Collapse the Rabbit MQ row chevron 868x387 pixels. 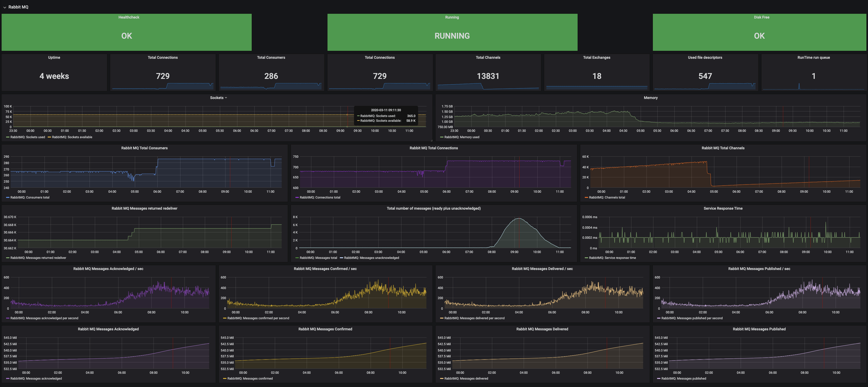coord(5,7)
